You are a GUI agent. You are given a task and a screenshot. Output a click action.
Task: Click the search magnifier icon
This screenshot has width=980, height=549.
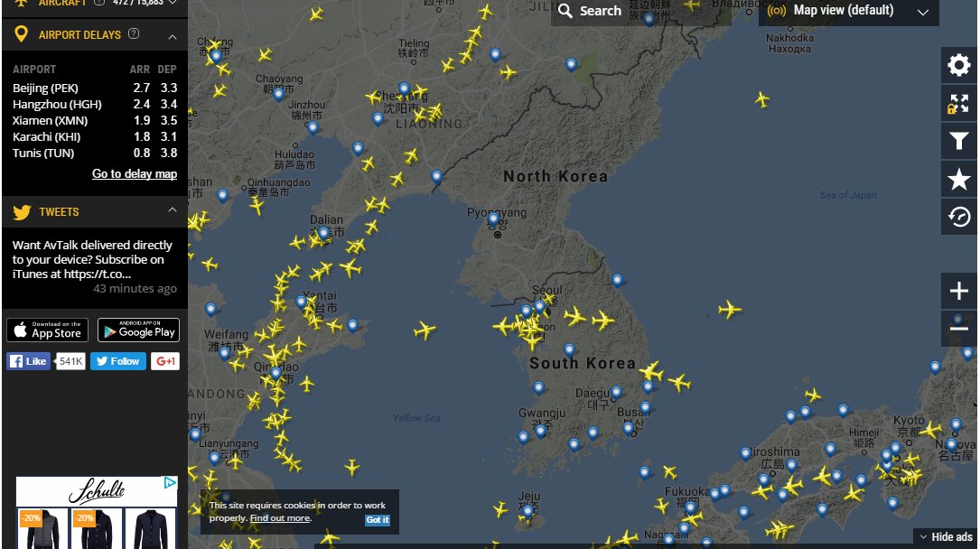[565, 11]
